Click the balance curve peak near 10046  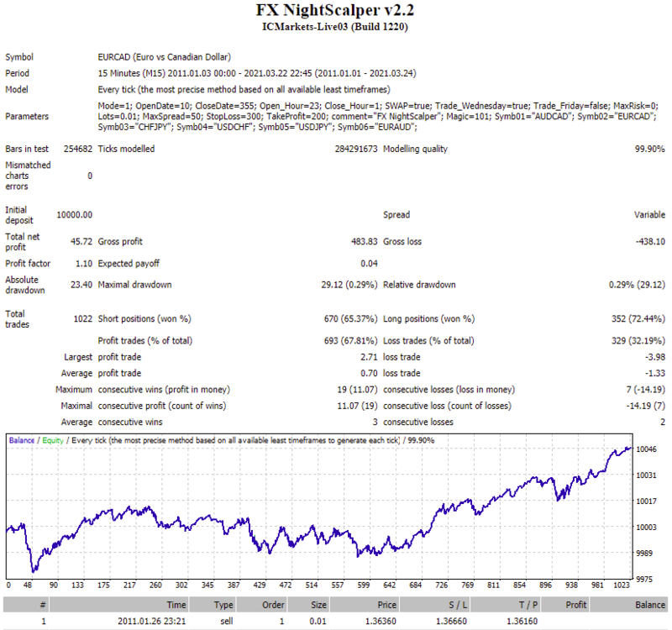(628, 449)
